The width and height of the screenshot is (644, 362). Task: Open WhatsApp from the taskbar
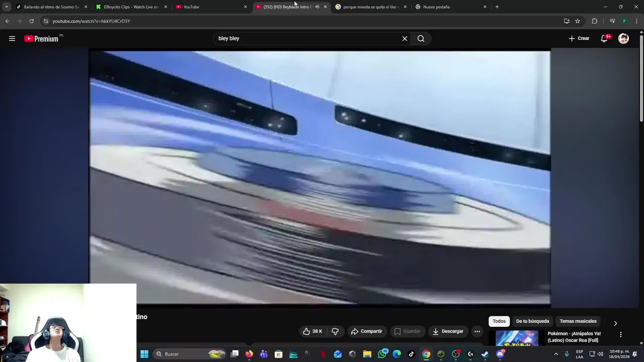pos(382,354)
